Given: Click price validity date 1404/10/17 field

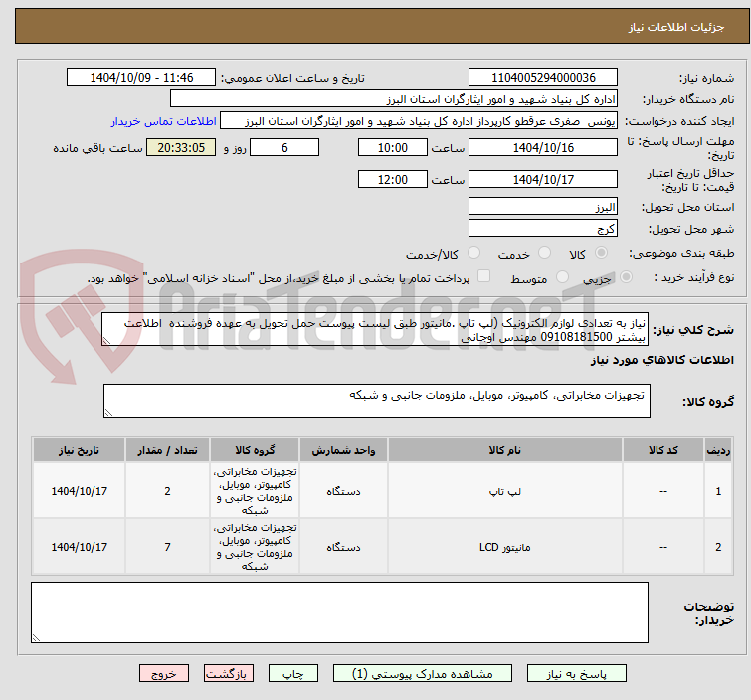Looking at the screenshot, I should pos(543,179).
